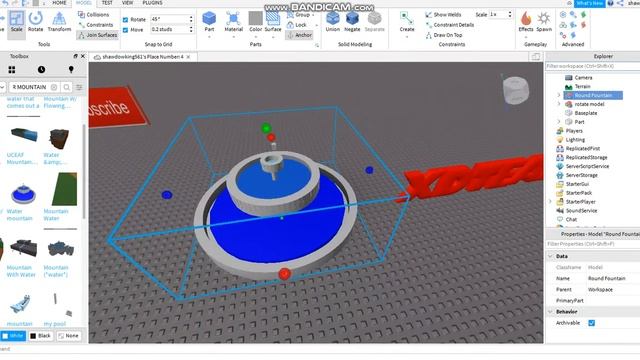Uncheck the Rotate snap checkbox
The height and width of the screenshot is (360, 640).
tap(125, 20)
